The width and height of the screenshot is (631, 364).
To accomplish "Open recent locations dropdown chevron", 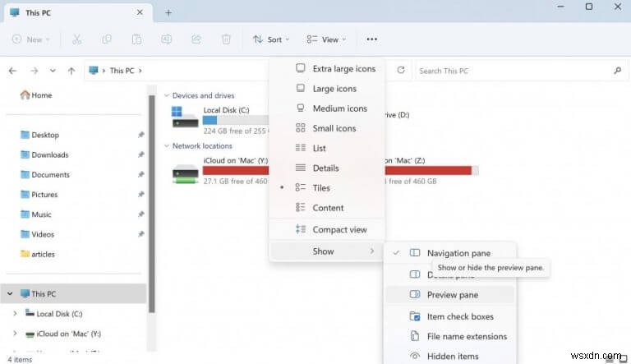I will 53,71.
